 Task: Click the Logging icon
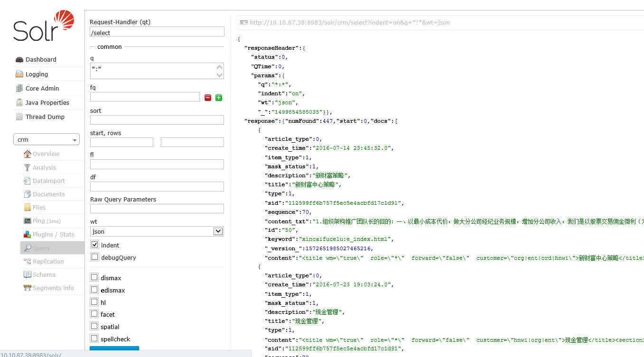click(19, 74)
